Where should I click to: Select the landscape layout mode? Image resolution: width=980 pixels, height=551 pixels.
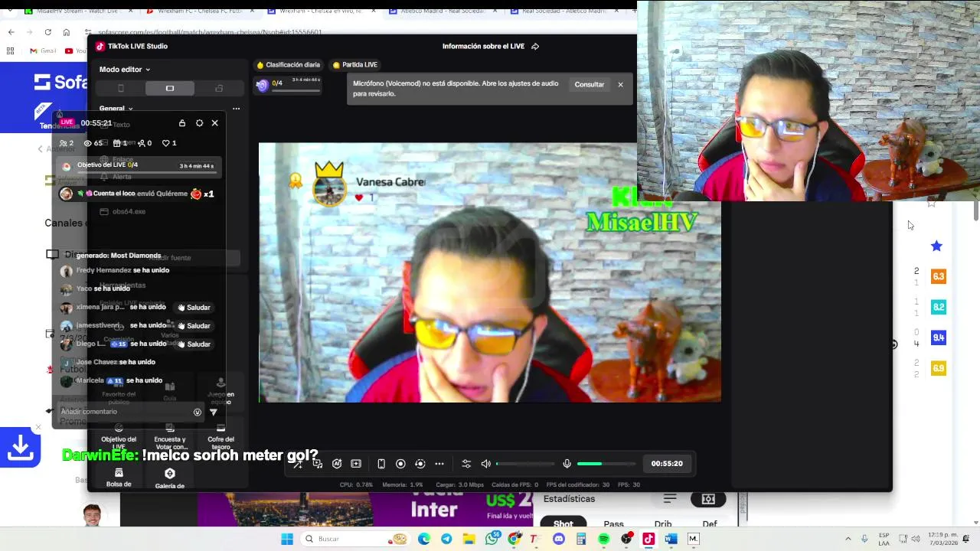pos(170,88)
